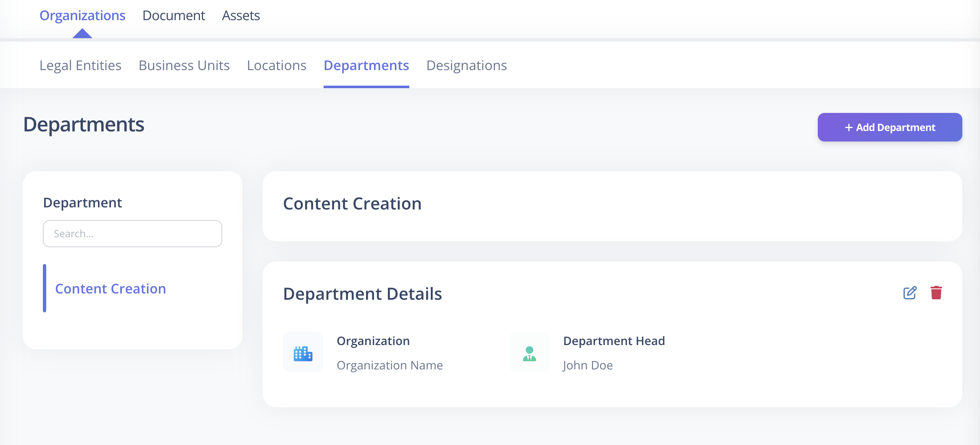Click the Organization Name value text
The height and width of the screenshot is (445, 980).
tap(390, 365)
